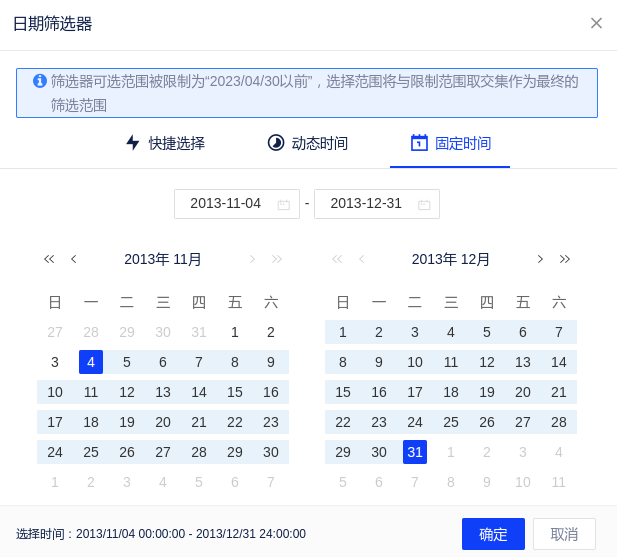Click the end date input 2013-12-31
The image size is (617, 557).
[366, 203]
